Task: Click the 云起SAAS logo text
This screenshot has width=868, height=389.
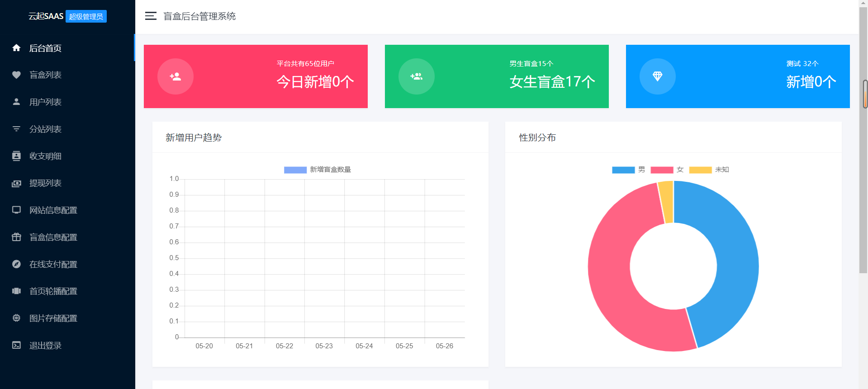Action: 46,16
